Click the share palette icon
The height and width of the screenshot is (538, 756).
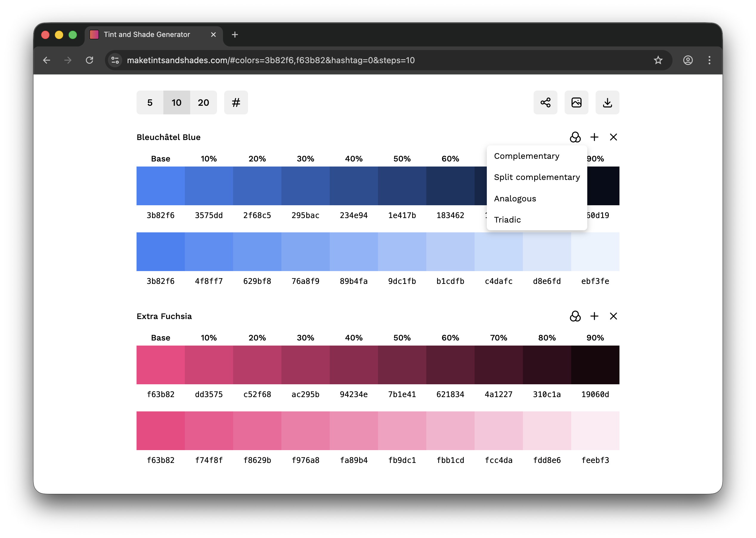tap(545, 102)
